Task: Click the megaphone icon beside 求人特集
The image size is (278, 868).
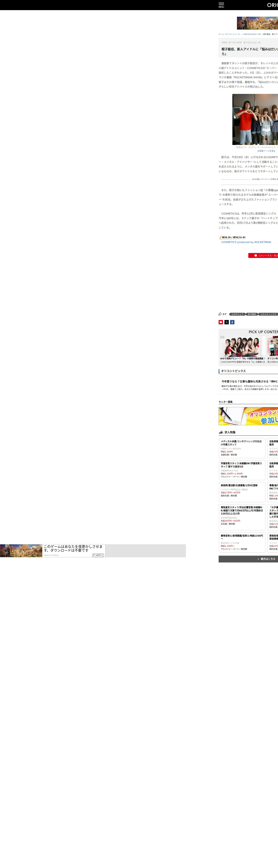Action: tap(221, 432)
